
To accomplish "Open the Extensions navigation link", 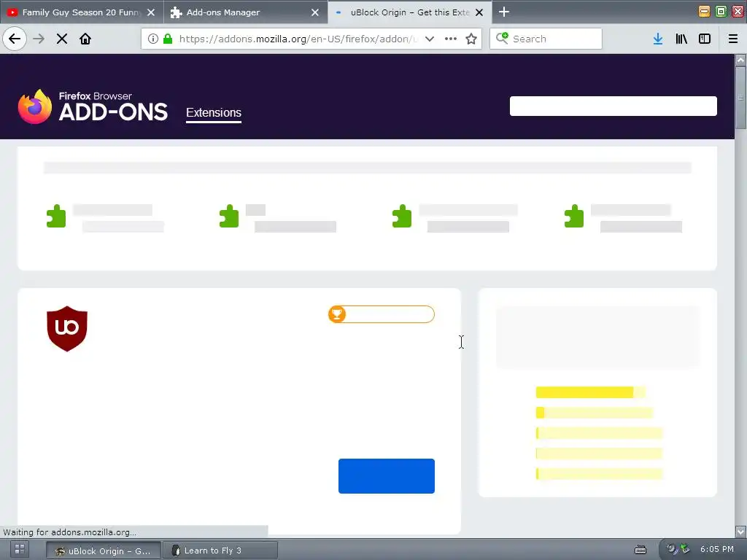I will point(214,113).
